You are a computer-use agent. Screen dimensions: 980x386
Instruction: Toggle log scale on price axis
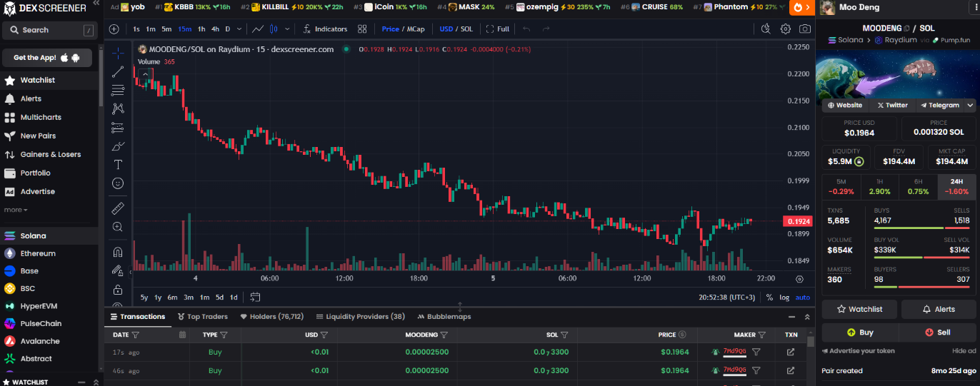pyautogui.click(x=784, y=298)
